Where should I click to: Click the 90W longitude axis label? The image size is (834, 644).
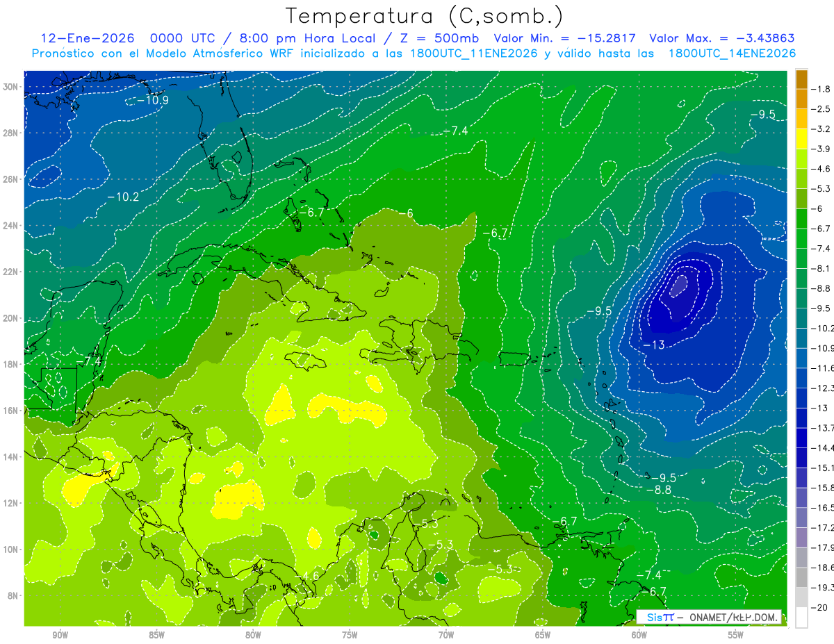(60, 635)
